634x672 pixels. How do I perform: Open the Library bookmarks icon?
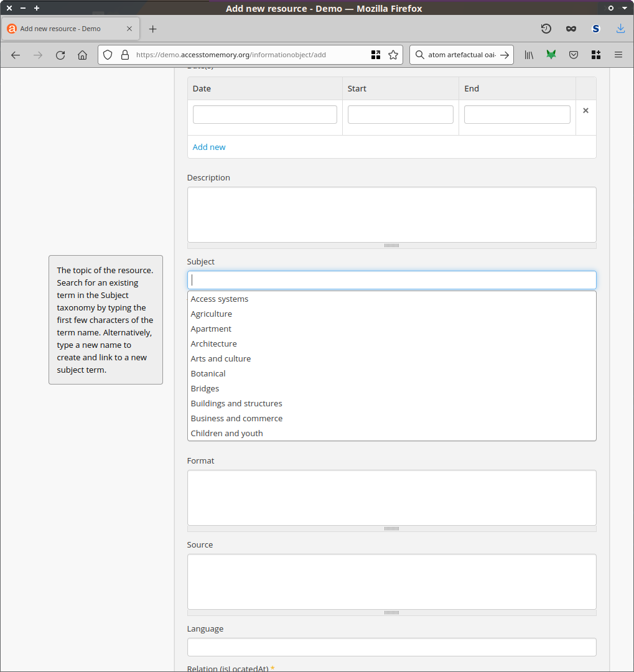(x=529, y=55)
